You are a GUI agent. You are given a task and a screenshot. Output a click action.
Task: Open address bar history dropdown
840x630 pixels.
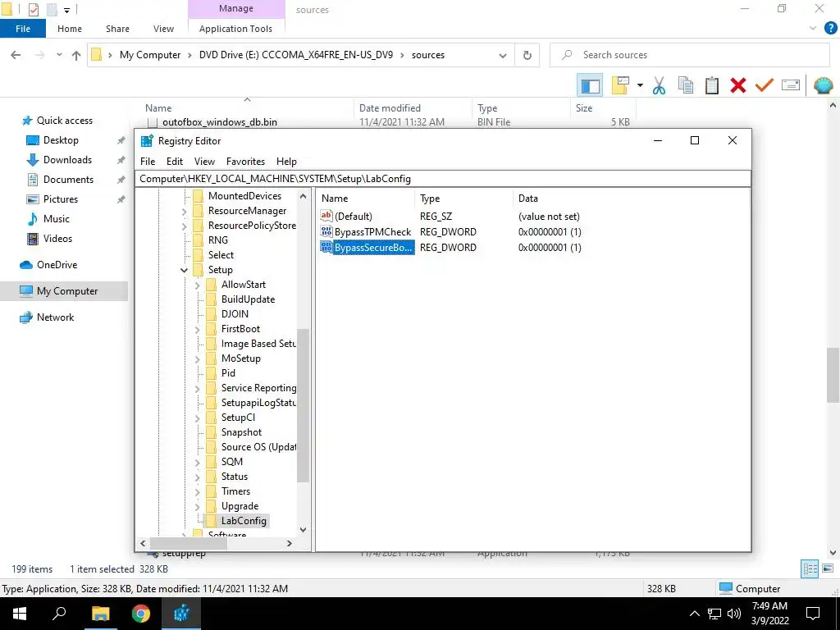point(503,55)
